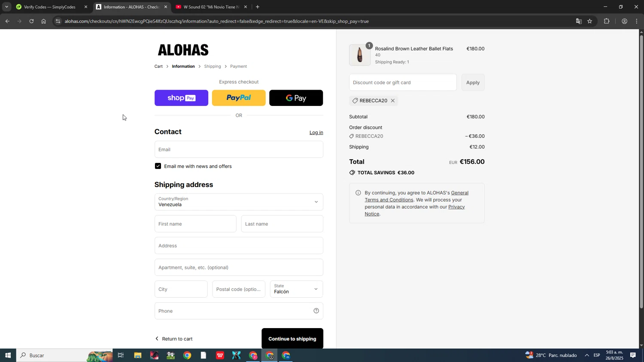Open Windows Start menu

[8, 355]
